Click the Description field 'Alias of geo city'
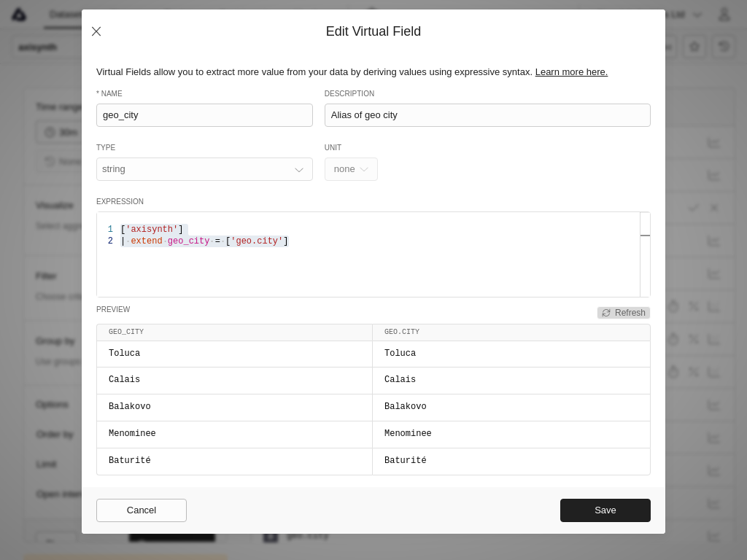Image resolution: width=747 pixels, height=560 pixels. [487, 115]
